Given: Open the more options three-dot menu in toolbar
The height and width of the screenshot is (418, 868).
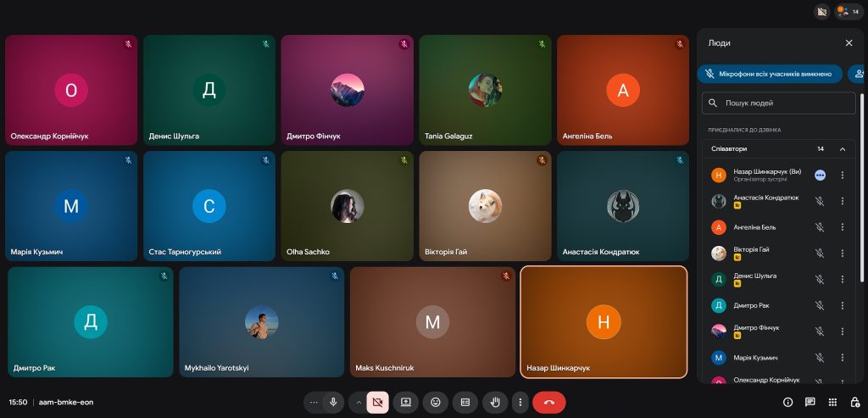Looking at the screenshot, I should pos(520,402).
